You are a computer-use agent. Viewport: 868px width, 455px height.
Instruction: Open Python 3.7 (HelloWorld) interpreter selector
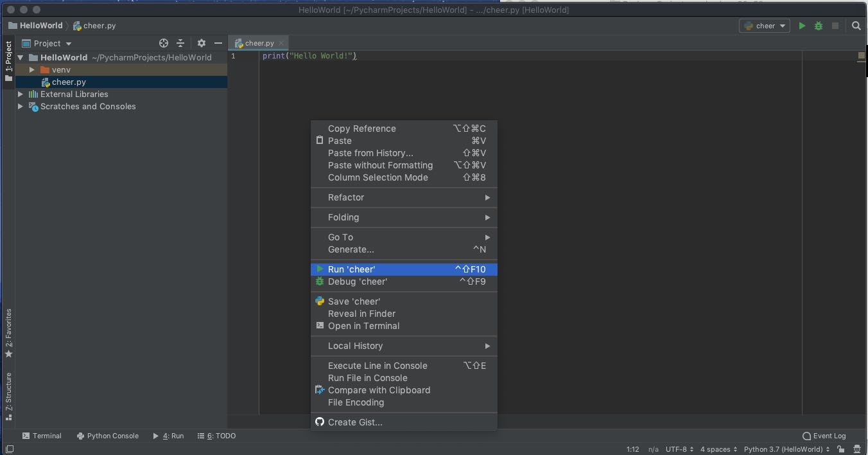[x=786, y=449]
